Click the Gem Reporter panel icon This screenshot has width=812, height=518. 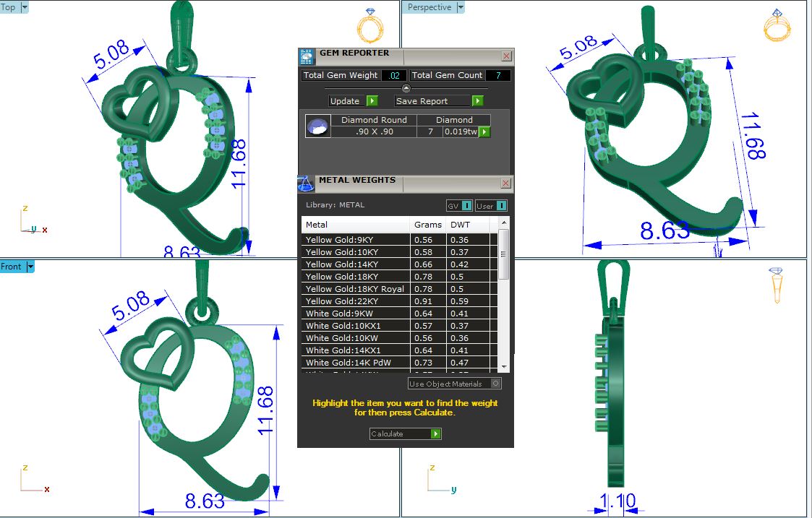pos(307,57)
